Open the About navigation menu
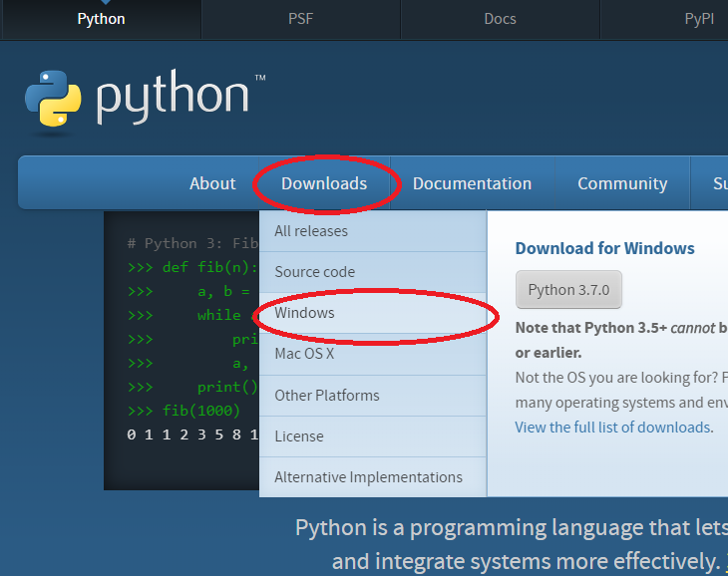Screen dimensions: 728x576 click(x=212, y=183)
